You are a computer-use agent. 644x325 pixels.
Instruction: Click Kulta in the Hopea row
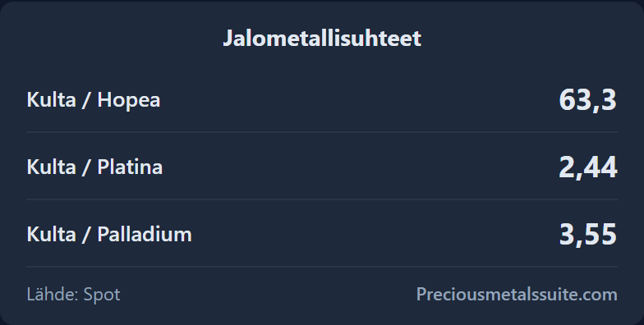coord(51,100)
